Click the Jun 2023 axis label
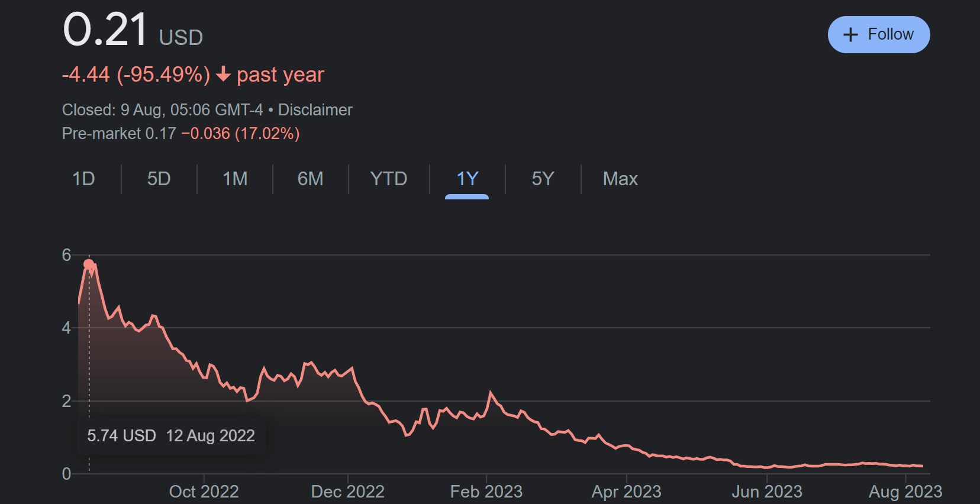The height and width of the screenshot is (504, 980). (766, 492)
